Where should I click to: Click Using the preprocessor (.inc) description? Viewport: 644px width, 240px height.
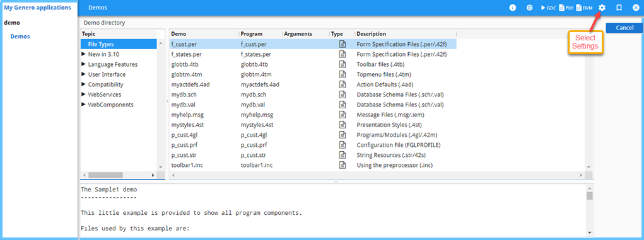395,165
